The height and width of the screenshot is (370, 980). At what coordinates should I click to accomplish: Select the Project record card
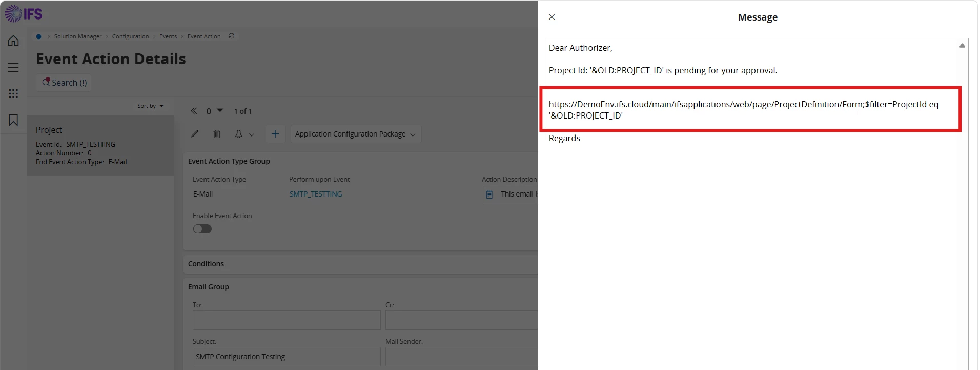click(100, 146)
